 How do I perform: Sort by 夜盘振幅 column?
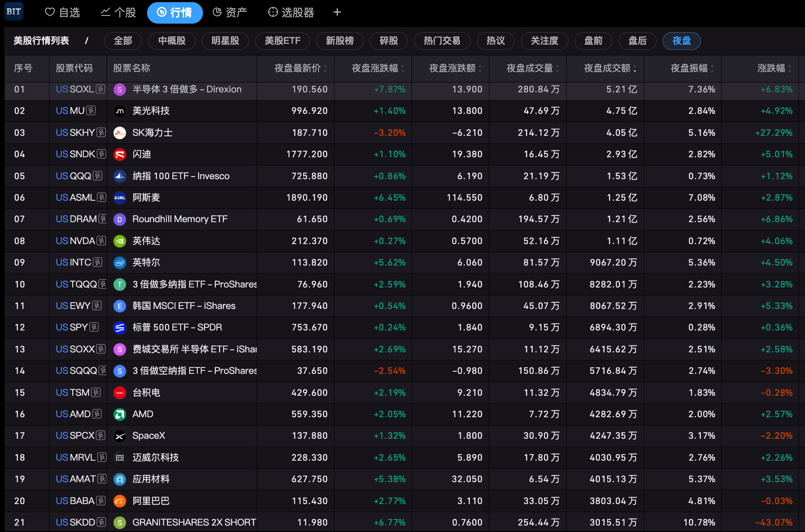[x=692, y=68]
